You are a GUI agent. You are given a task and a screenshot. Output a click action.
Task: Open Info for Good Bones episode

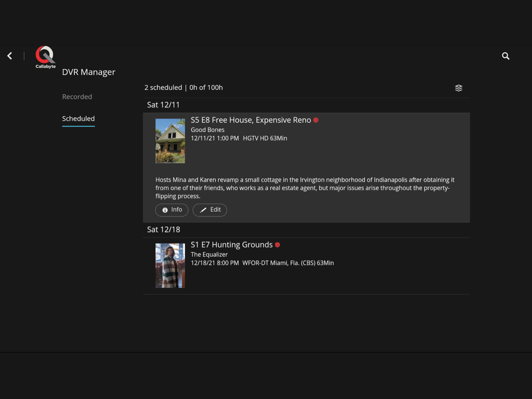click(x=172, y=210)
